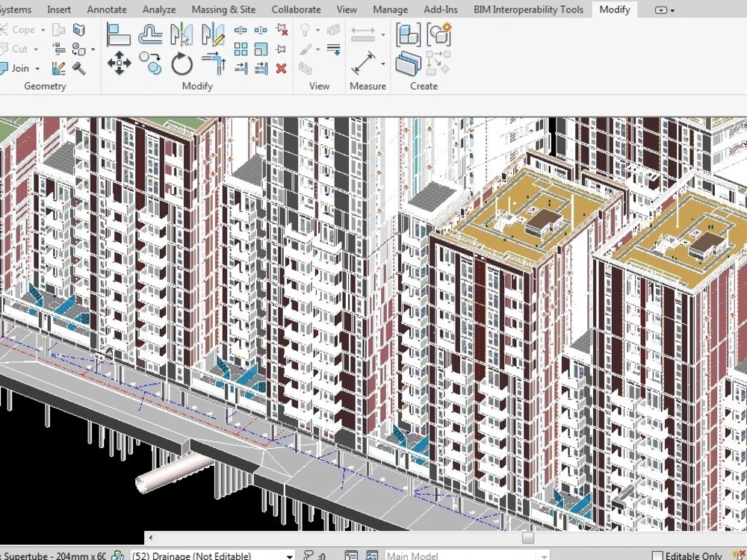This screenshot has width=747, height=560.
Task: Select Mirror - Draw Axis tool
Action: [x=213, y=35]
